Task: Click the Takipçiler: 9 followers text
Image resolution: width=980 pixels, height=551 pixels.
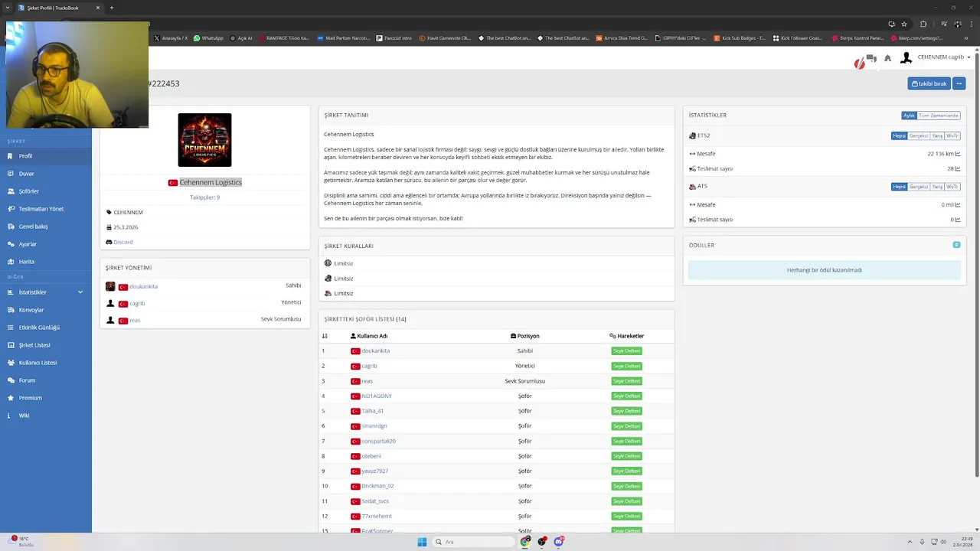Action: click(204, 197)
